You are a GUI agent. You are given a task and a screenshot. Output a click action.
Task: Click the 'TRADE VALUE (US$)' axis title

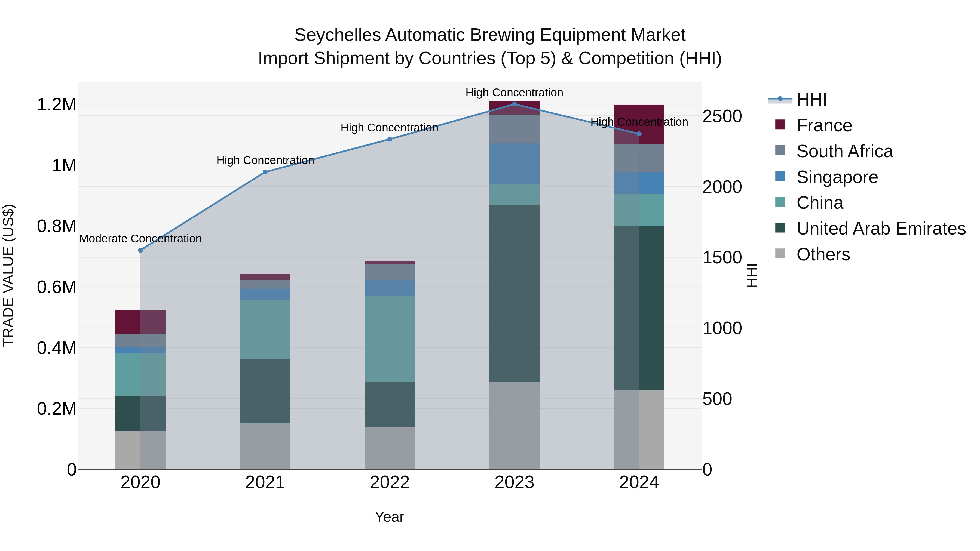point(8,276)
